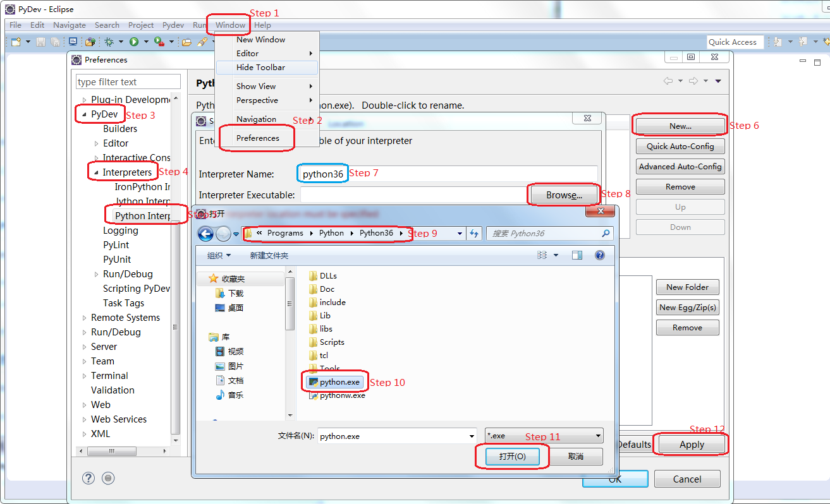Click the record icon beside Preferences help
Screen dimensions: 830x504
[x=108, y=478]
